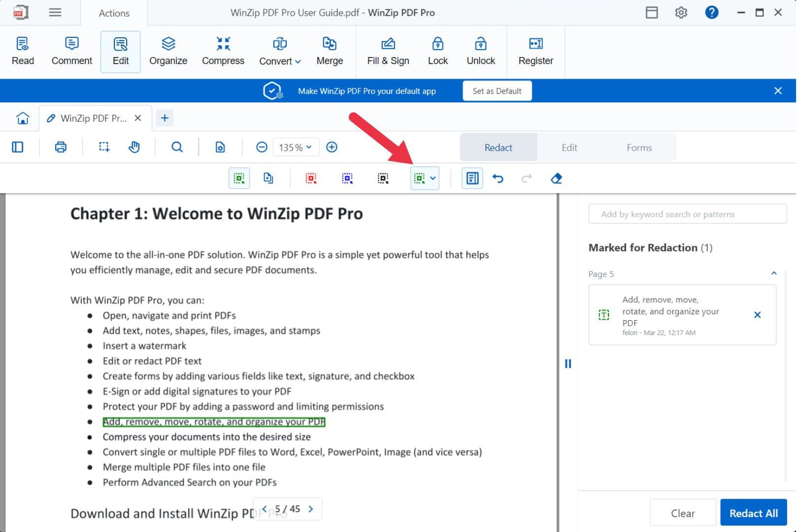This screenshot has width=798, height=532.
Task: Select the eraser tool
Action: pos(556,178)
